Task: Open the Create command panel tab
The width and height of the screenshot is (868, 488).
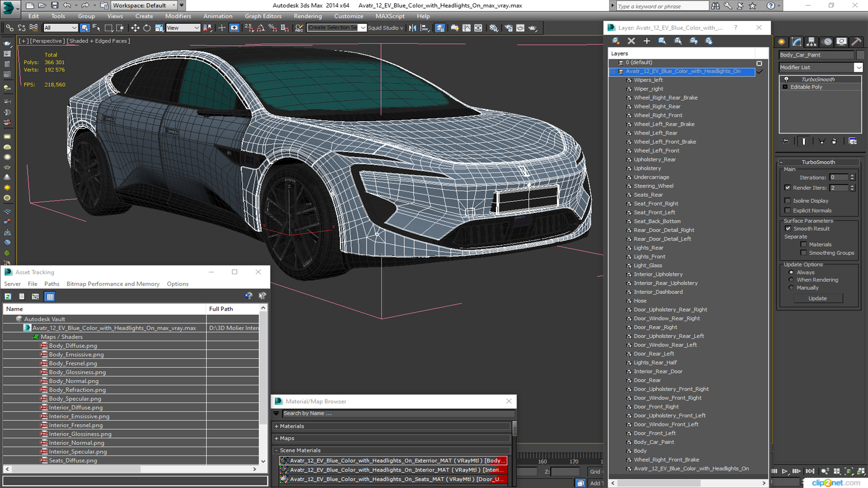Action: coord(782,42)
